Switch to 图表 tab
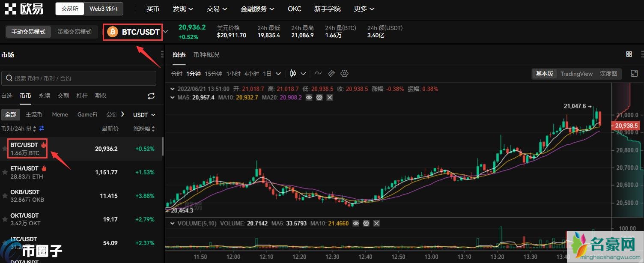The image size is (644, 263). tap(179, 54)
